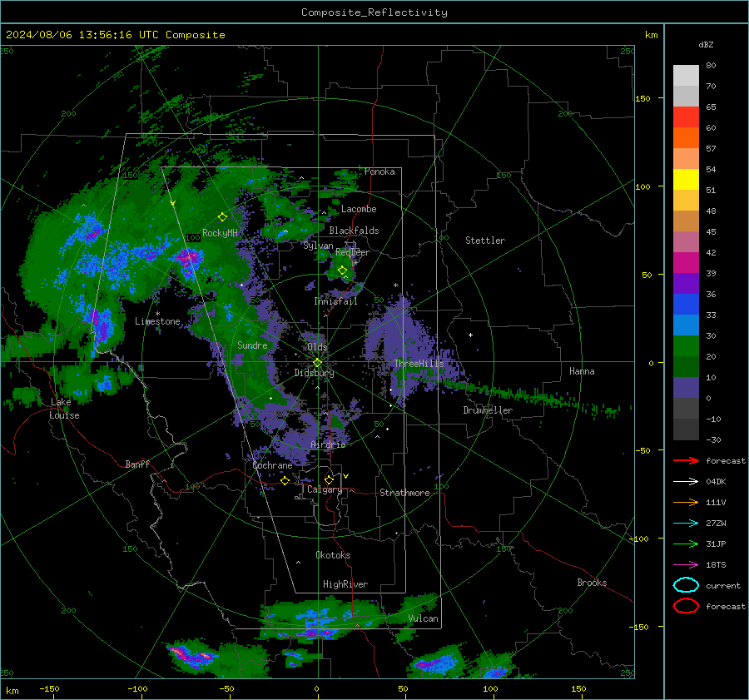Click the bright yellow dBZ scale swatch
The height and width of the screenshot is (700, 749).
(x=686, y=180)
